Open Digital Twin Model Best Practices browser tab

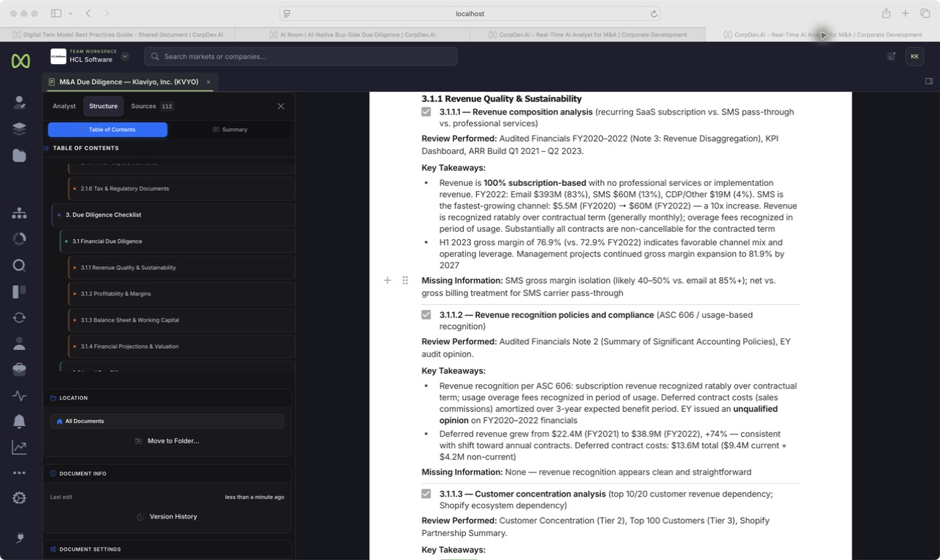click(x=118, y=34)
